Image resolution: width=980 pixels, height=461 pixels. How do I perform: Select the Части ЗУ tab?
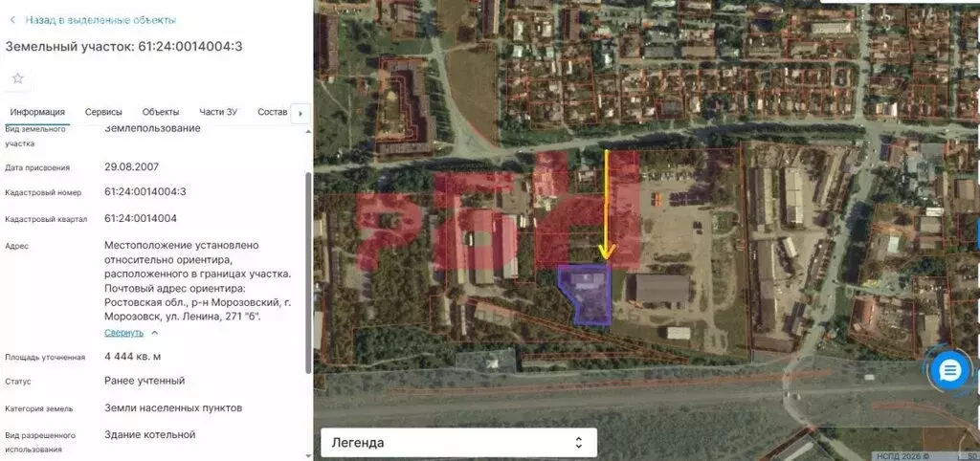[218, 112]
